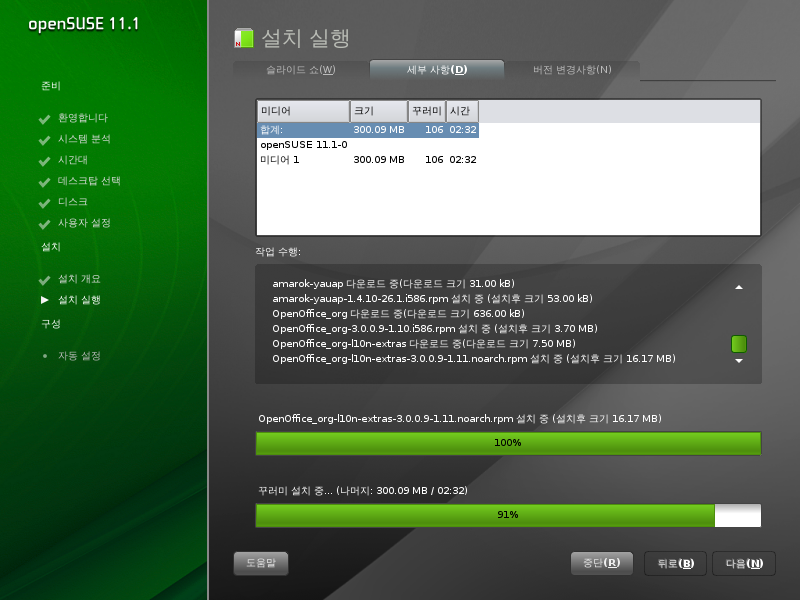Abort installation with the 중단(R) button
800x600 pixels.
[602, 563]
